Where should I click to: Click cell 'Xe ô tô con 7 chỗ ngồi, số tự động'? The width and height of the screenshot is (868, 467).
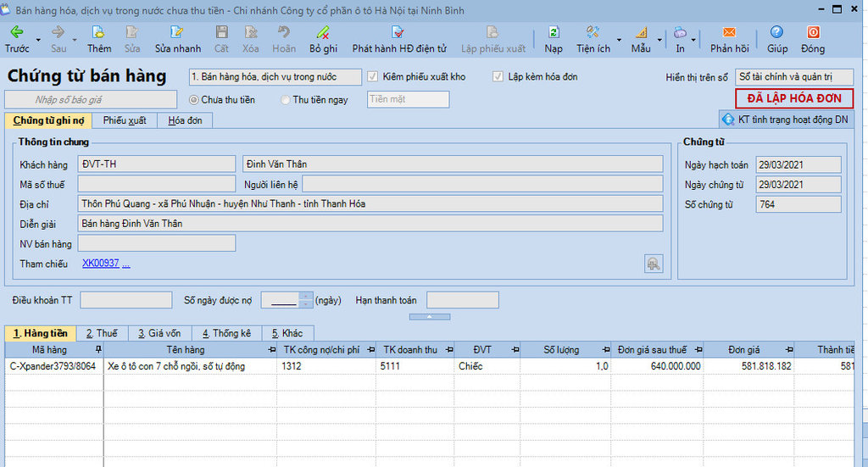[x=191, y=366]
